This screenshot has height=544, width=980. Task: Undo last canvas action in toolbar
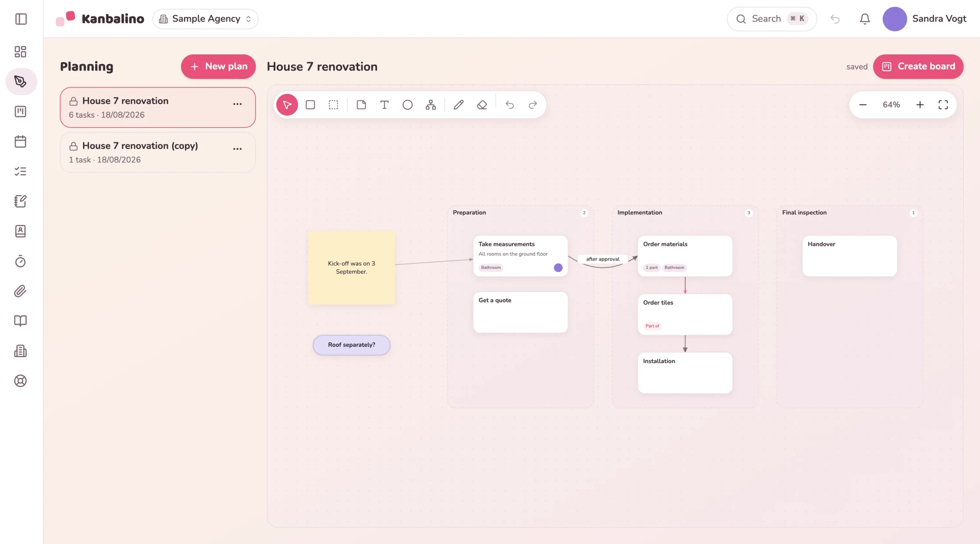click(x=510, y=104)
